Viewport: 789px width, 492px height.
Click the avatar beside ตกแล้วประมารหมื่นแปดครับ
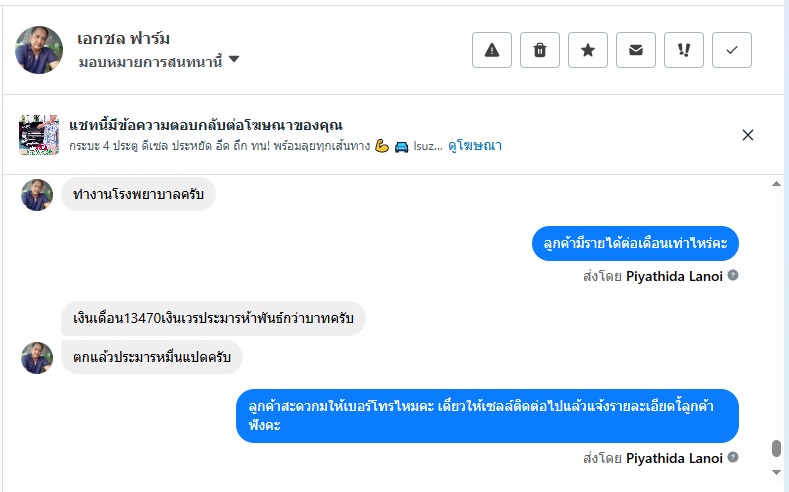[37, 357]
